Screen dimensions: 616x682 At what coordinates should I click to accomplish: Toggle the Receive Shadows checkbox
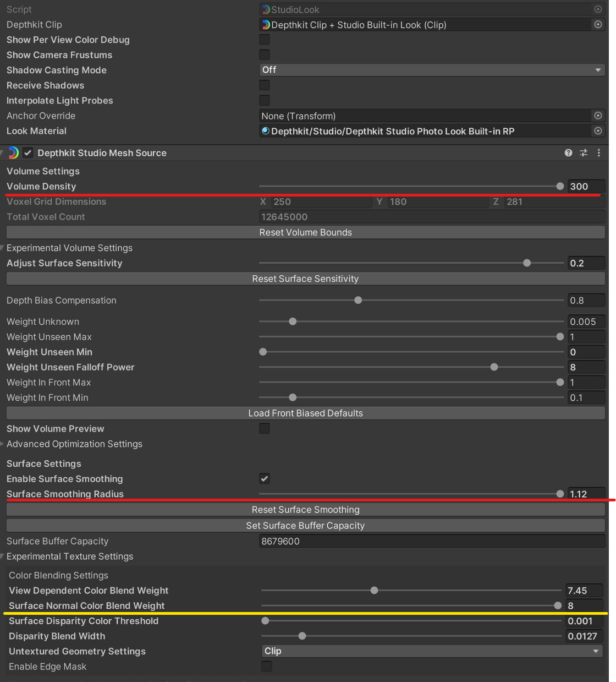[265, 85]
